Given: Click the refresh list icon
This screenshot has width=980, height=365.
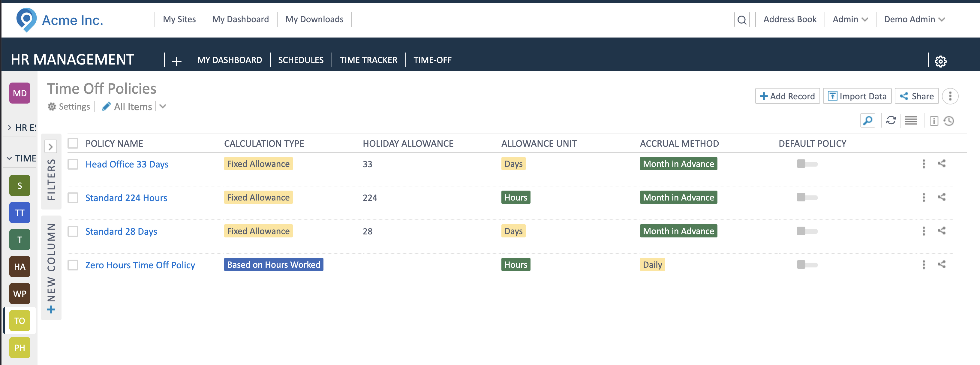Looking at the screenshot, I should pos(891,121).
